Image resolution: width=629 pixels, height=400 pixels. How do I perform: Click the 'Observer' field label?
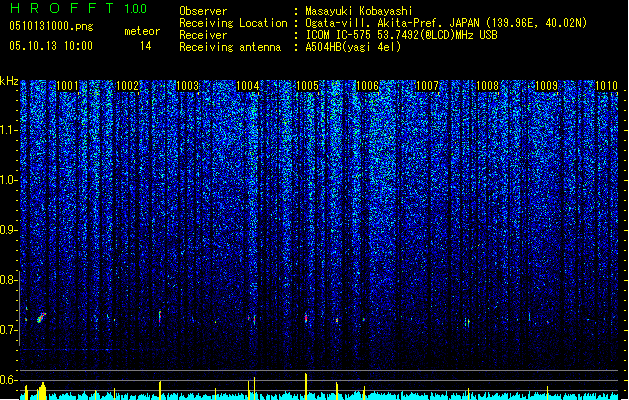(203, 11)
